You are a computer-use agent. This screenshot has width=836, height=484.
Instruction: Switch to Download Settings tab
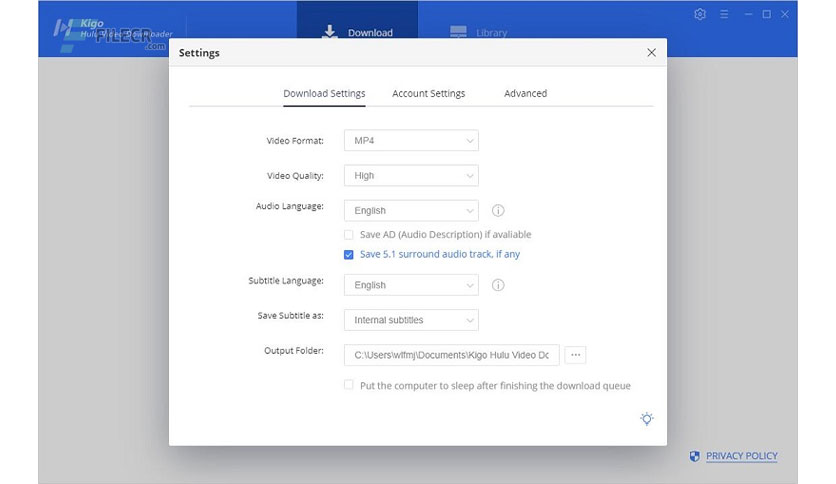[324, 93]
